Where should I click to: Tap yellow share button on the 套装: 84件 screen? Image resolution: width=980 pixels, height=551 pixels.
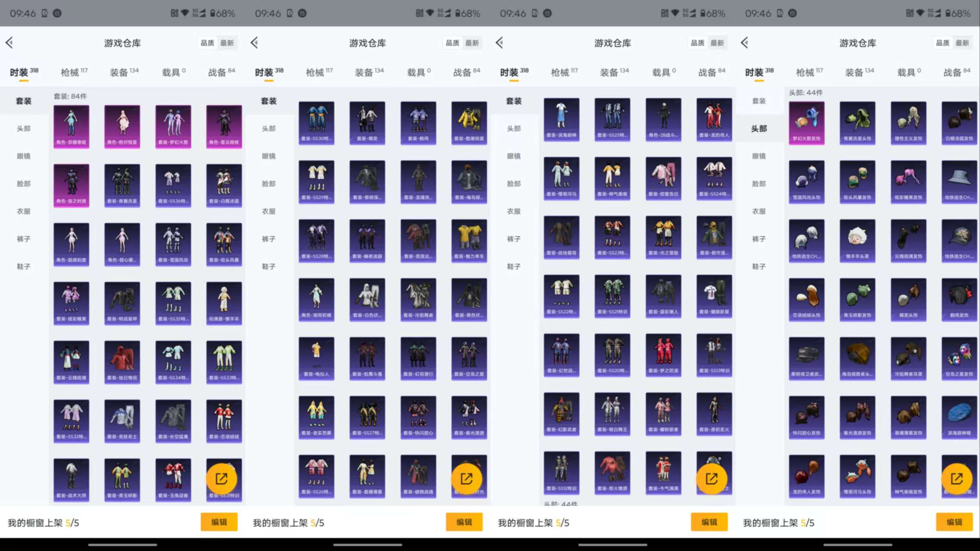221,479
